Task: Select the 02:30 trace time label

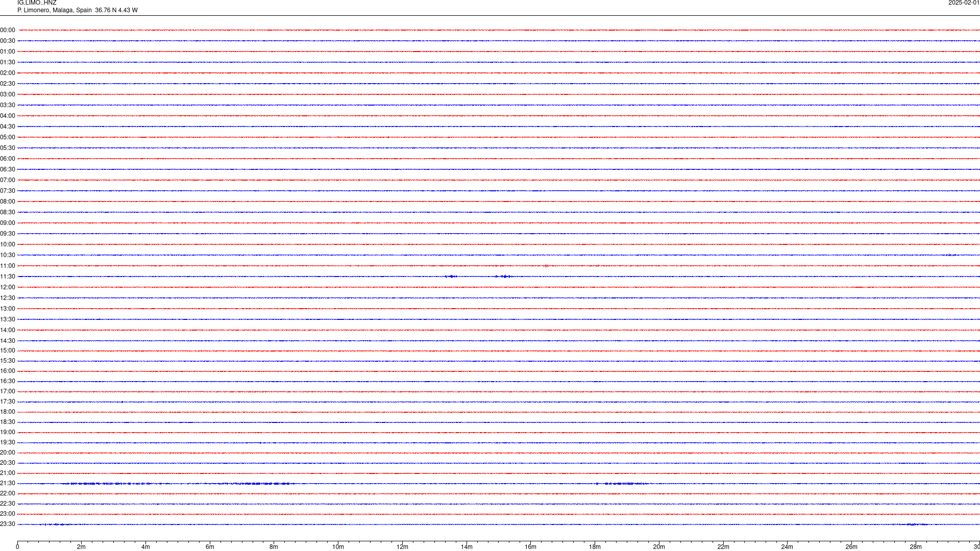Action: [8, 84]
